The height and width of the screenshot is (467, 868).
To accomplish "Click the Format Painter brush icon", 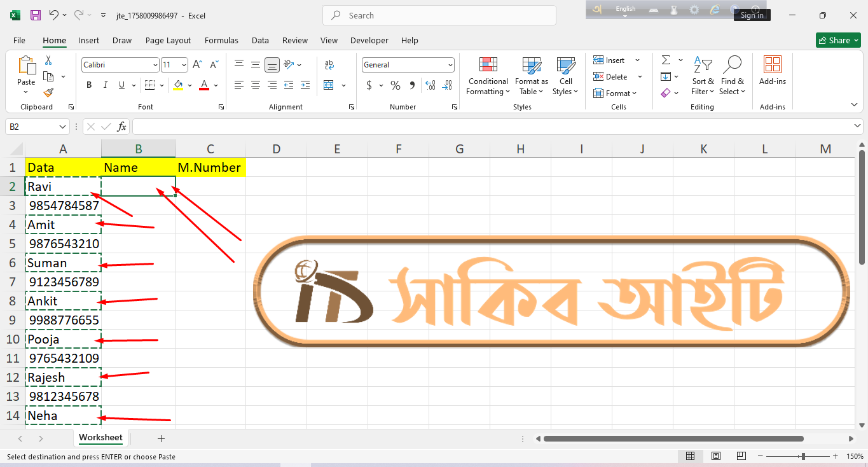I will [48, 93].
